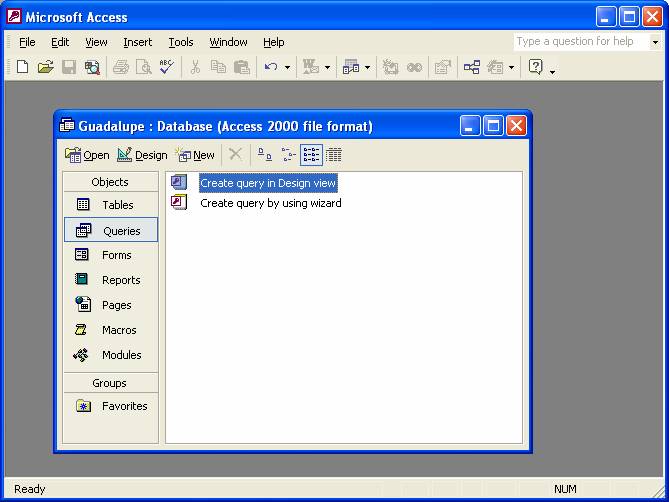The height and width of the screenshot is (502, 669).
Task: Select Macros in the Objects list
Action: [111, 330]
